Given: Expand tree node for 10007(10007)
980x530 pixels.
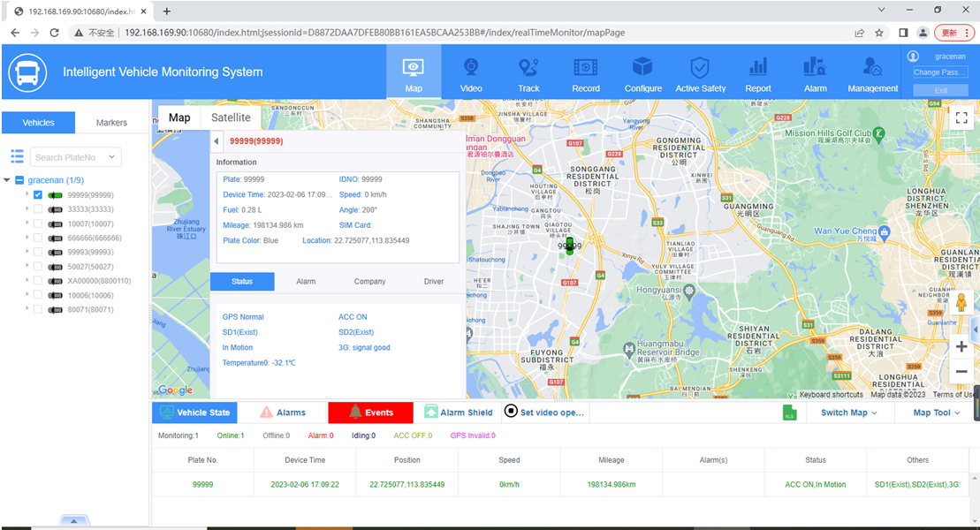Looking at the screenshot, I should [27, 223].
